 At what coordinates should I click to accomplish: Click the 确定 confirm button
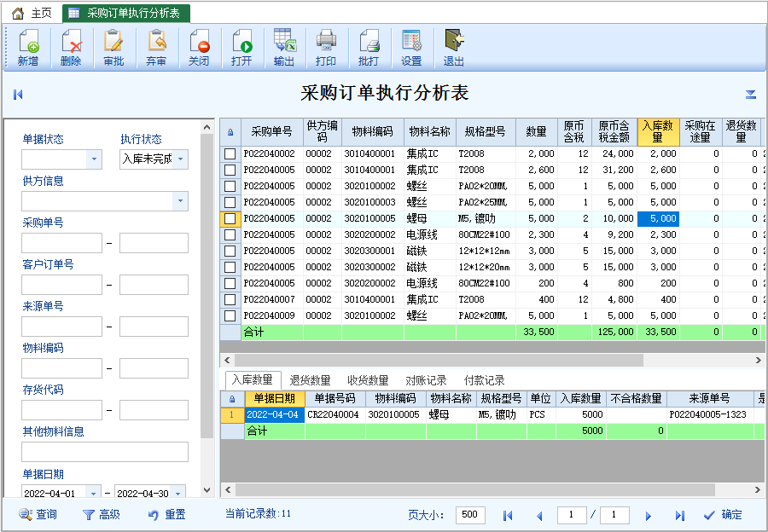pos(723,514)
